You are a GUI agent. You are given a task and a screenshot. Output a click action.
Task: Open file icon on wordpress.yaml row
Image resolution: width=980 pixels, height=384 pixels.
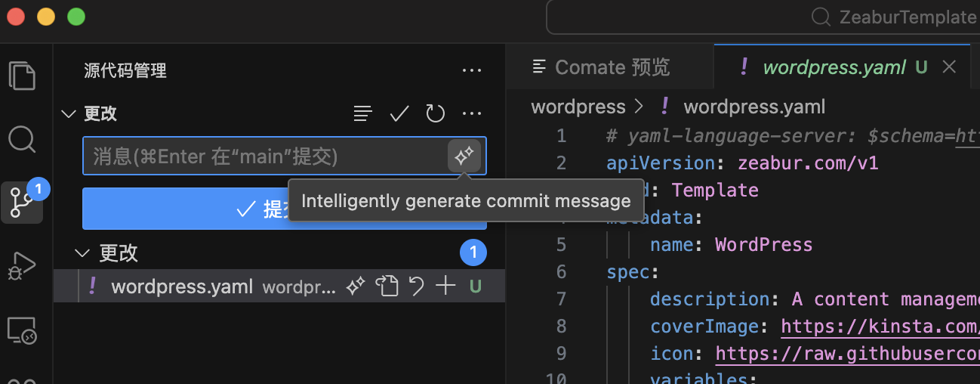[x=387, y=286]
